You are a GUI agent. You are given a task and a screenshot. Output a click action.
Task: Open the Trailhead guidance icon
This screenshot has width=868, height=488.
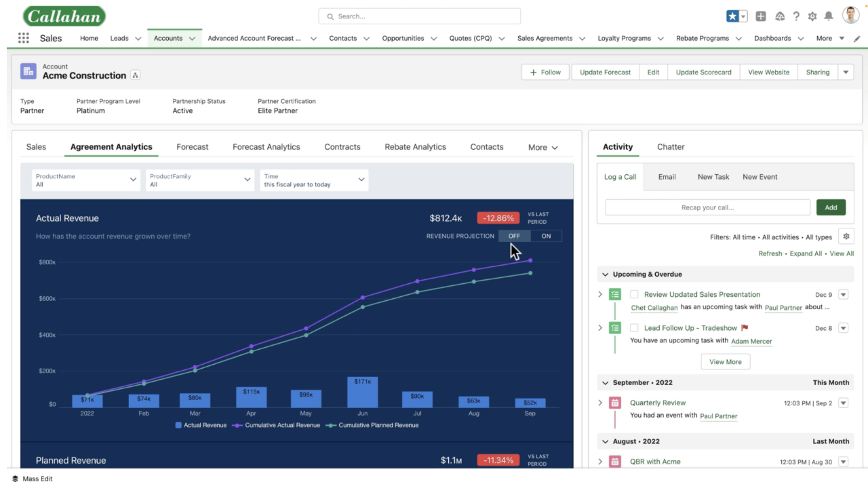coord(780,16)
